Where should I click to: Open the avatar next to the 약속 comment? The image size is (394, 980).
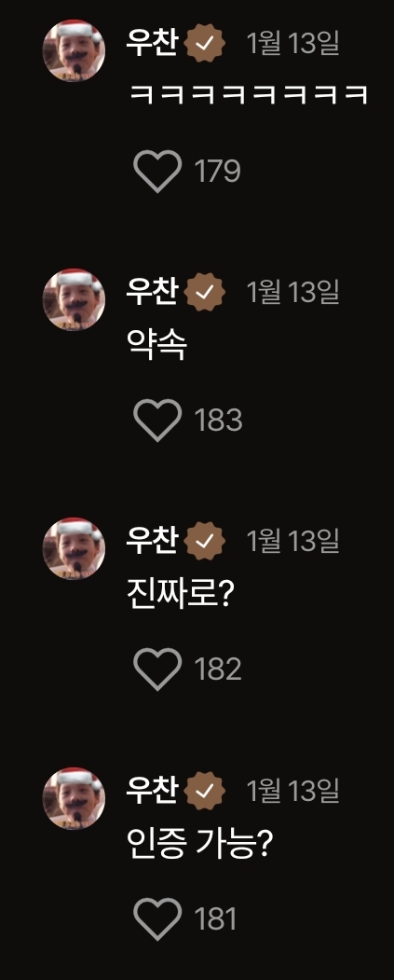point(74,300)
